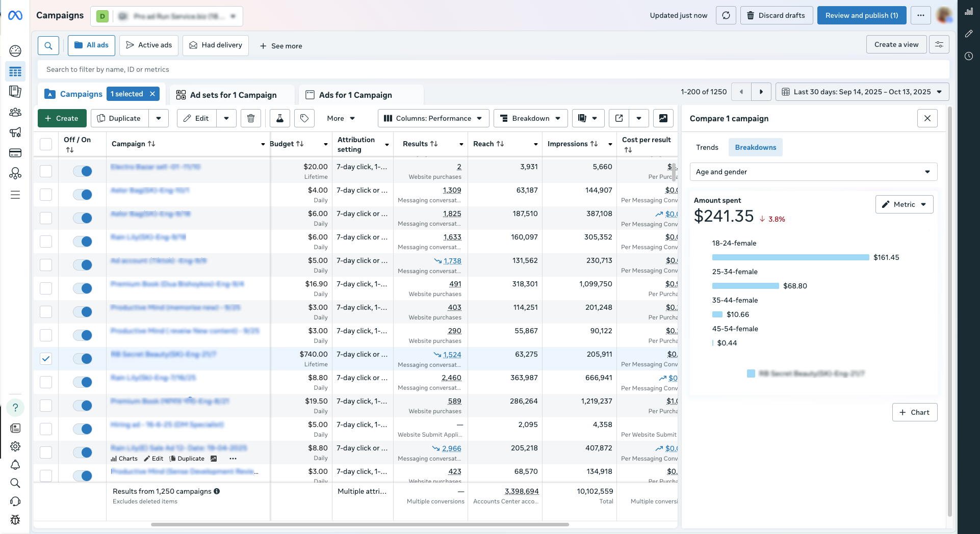Image resolution: width=980 pixels, height=534 pixels.
Task: Click the refresh data icon
Action: [x=726, y=15]
